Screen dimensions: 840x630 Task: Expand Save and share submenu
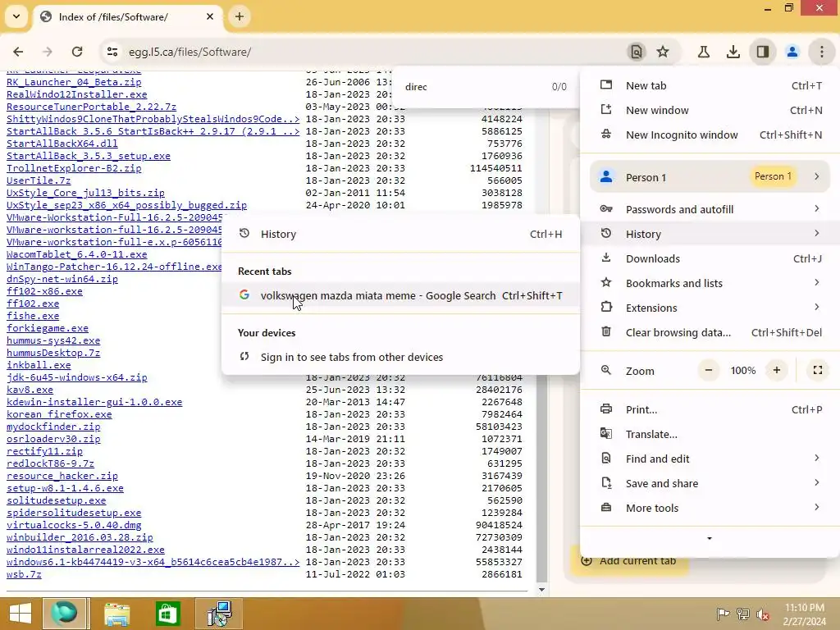(x=710, y=483)
